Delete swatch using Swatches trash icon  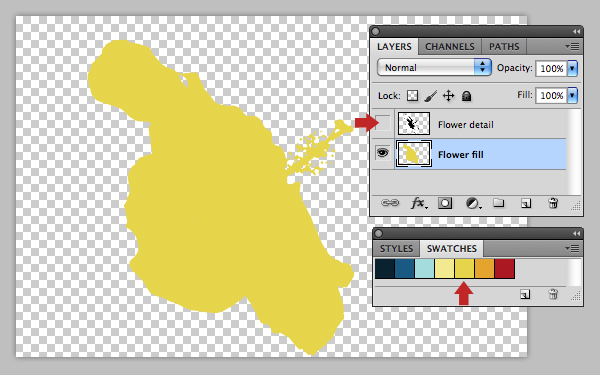tap(553, 294)
